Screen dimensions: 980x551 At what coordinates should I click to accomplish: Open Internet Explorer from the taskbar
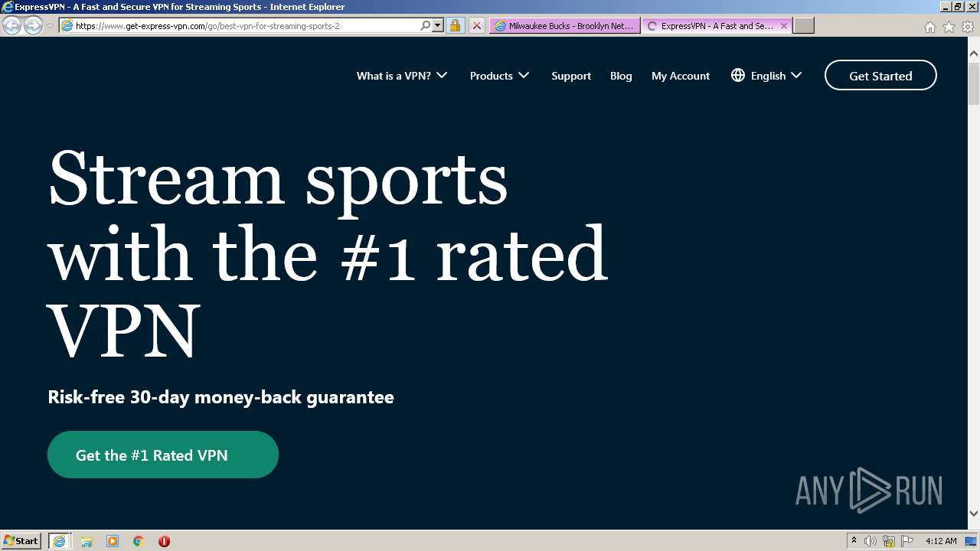[x=59, y=541]
